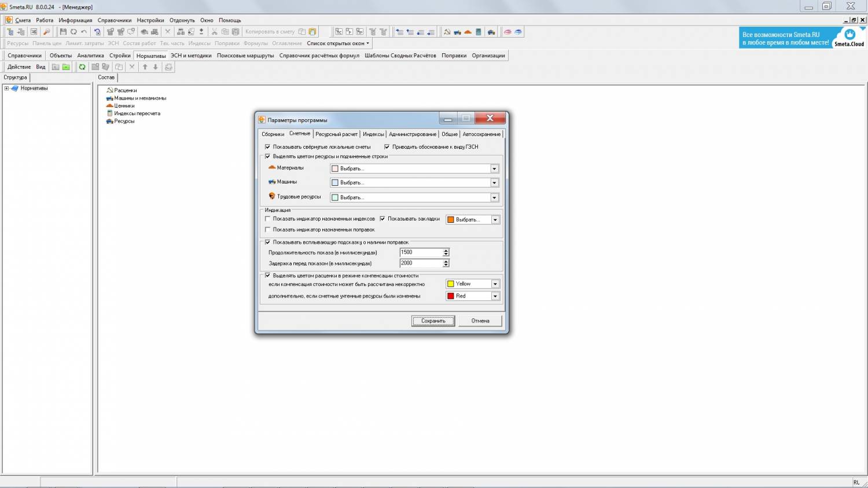Open the Автосохранение tab
This screenshot has height=488, width=868.
481,134
